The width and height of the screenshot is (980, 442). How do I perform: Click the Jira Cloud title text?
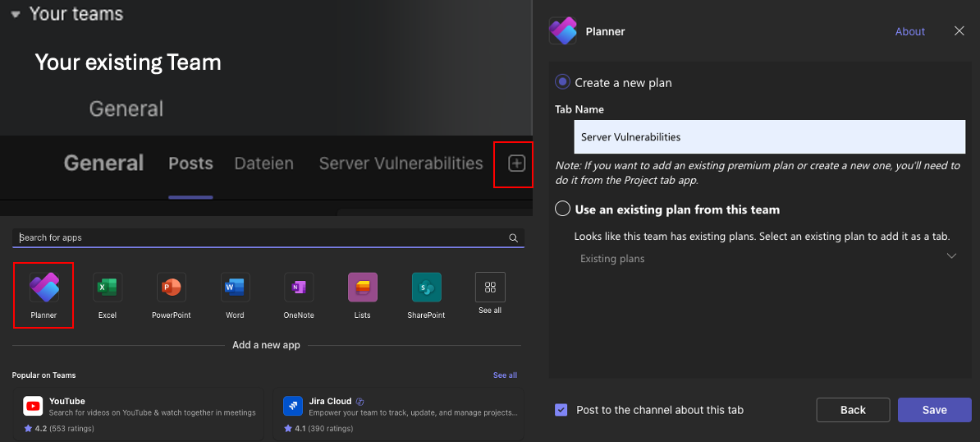pyautogui.click(x=330, y=401)
